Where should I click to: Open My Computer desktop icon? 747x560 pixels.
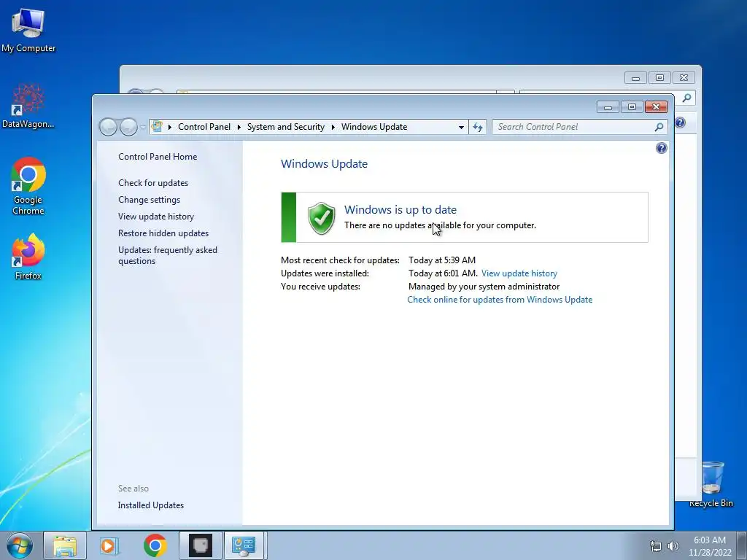click(x=28, y=30)
